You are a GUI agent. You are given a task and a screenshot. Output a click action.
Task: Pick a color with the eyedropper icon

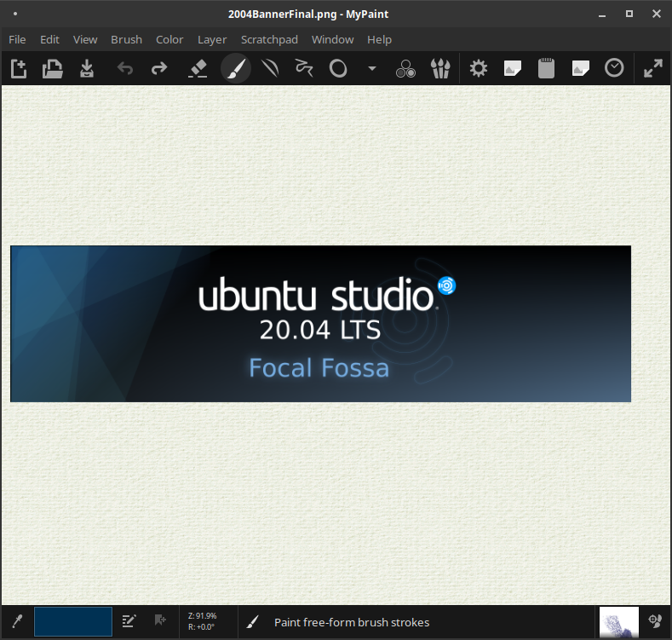16,622
